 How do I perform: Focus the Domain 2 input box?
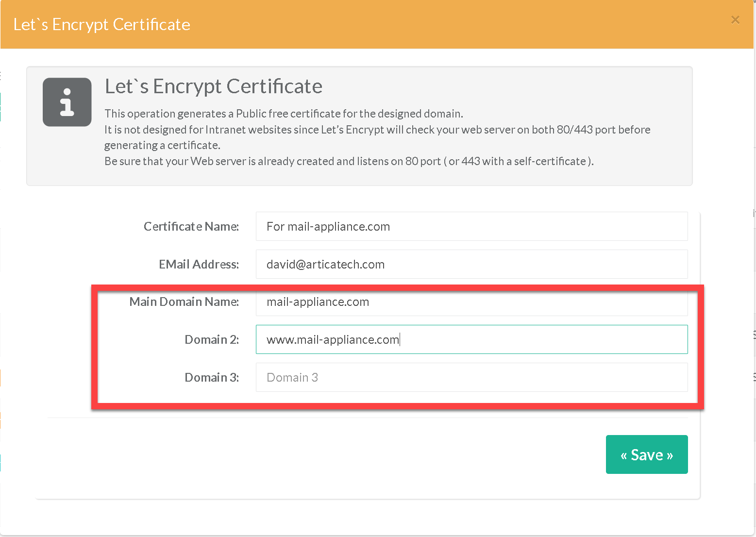pyautogui.click(x=471, y=339)
